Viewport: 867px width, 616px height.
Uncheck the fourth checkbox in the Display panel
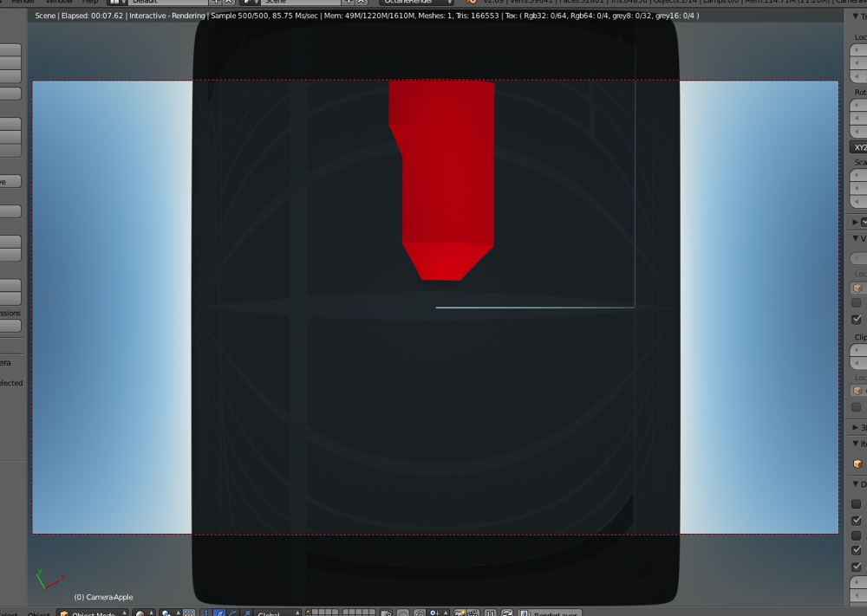pos(857,549)
